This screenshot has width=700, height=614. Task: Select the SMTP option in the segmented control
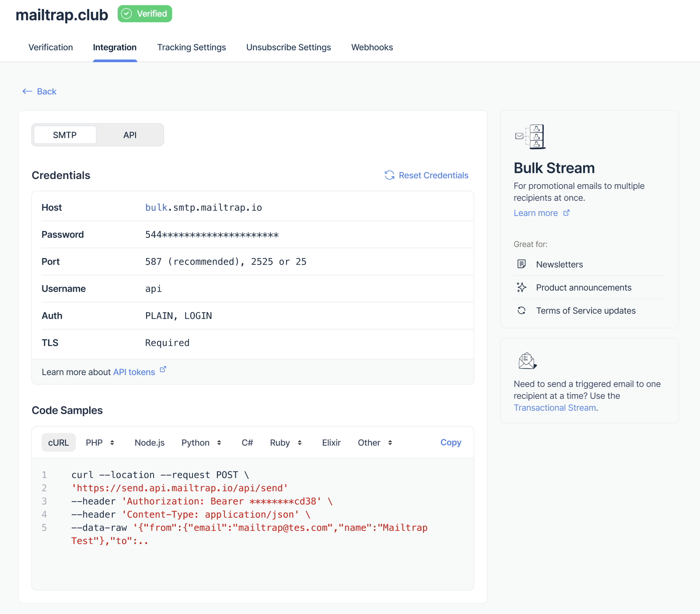tap(64, 135)
